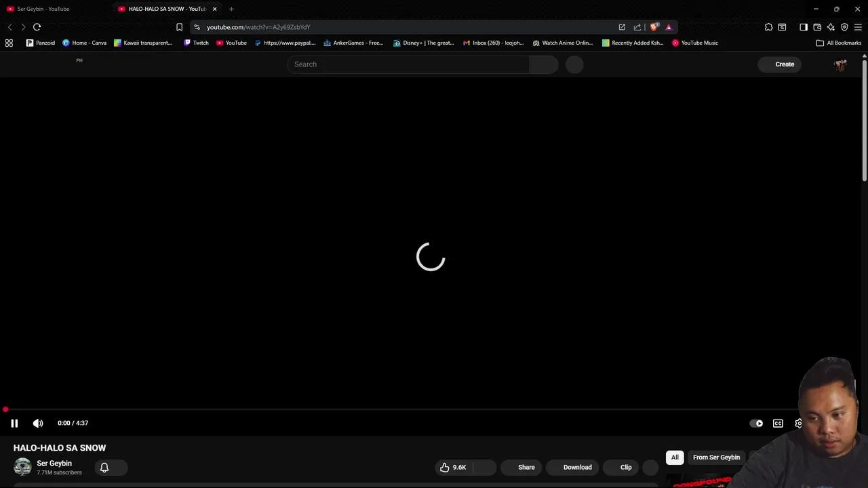Screen dimensions: 868x488
Task: Open the notification bell dropdown for Ser Geybin
Action: point(110,467)
